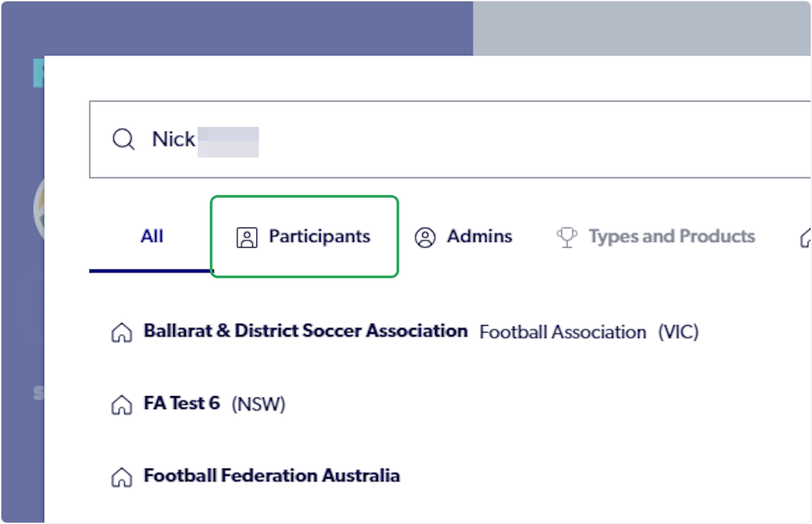This screenshot has width=812, height=524.
Task: Click the Admins user circle icon
Action: 425,238
